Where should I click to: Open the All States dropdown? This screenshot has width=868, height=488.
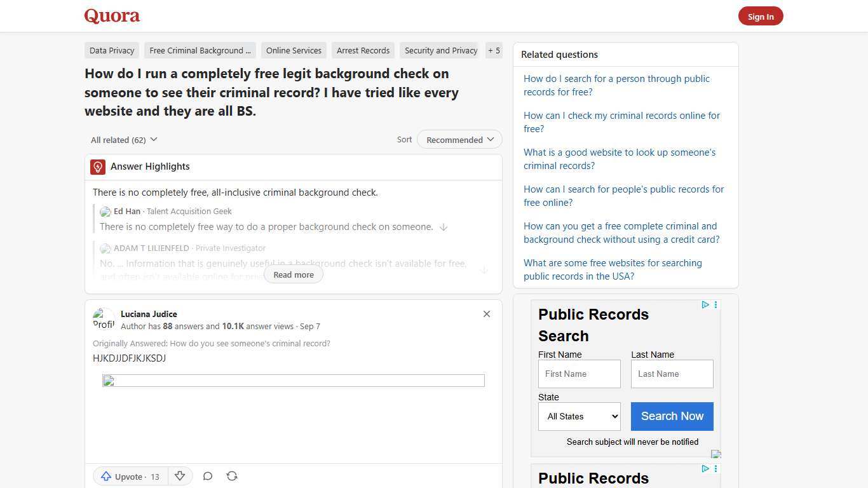click(x=579, y=416)
